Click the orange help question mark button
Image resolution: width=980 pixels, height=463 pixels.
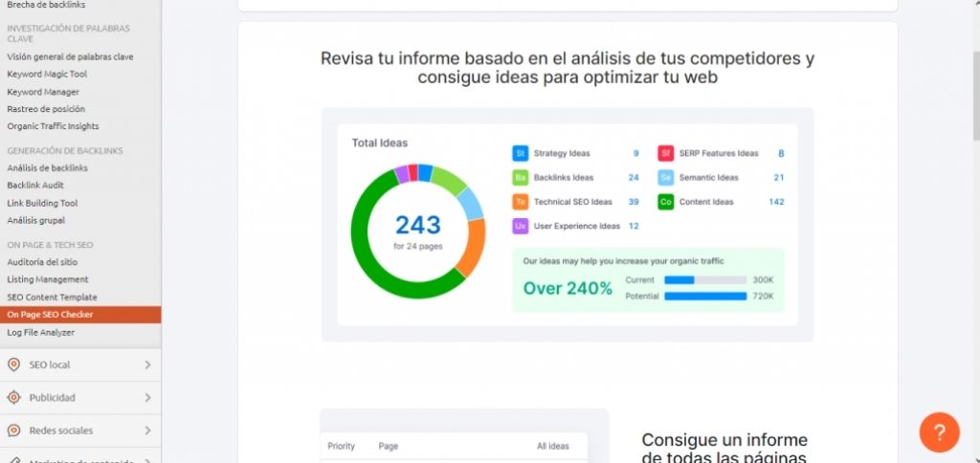(x=939, y=432)
